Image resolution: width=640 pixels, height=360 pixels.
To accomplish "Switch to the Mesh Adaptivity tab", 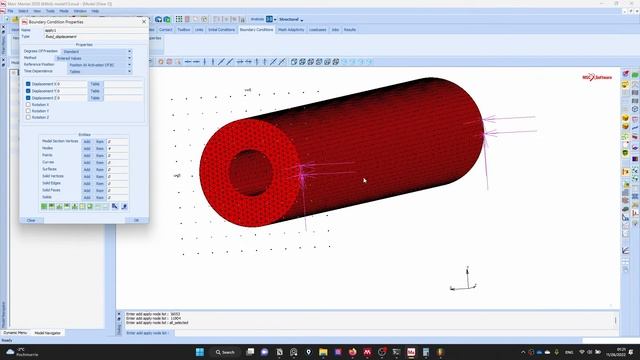I will click(x=291, y=30).
